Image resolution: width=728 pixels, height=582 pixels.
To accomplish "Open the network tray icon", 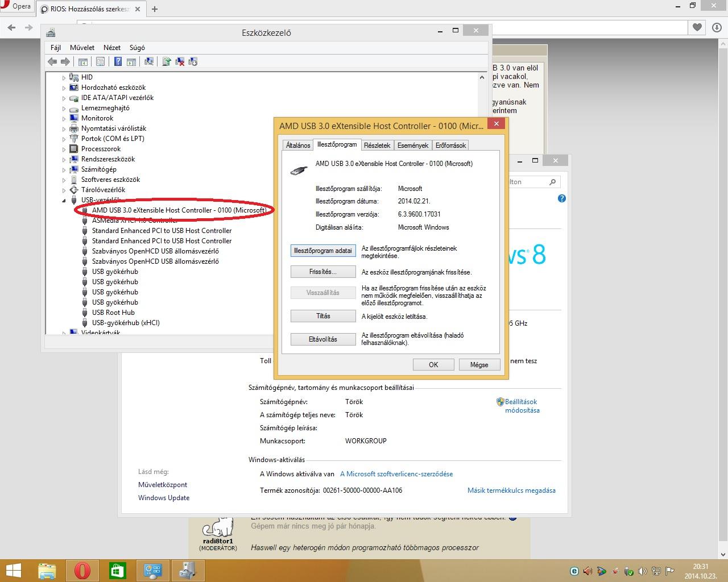I will click(656, 571).
